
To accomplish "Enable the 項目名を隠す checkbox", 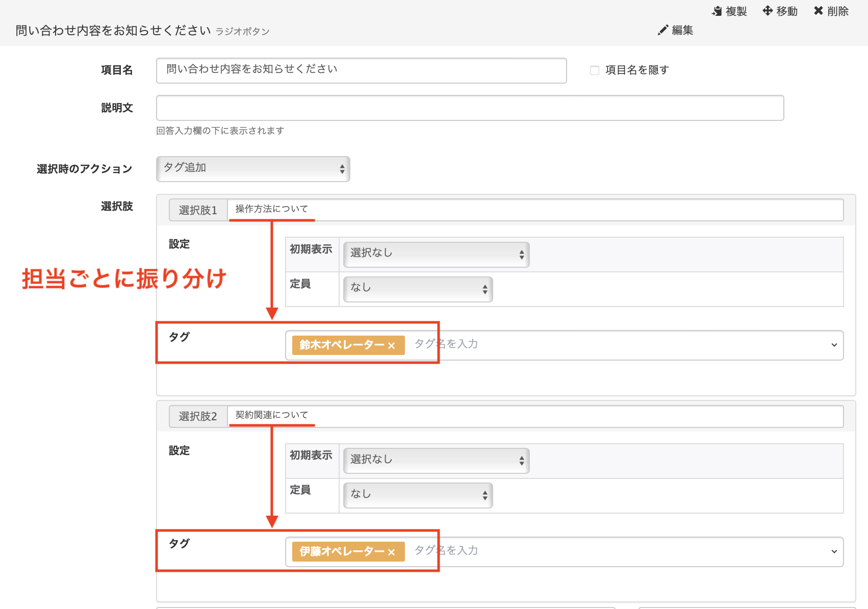I will [x=595, y=70].
